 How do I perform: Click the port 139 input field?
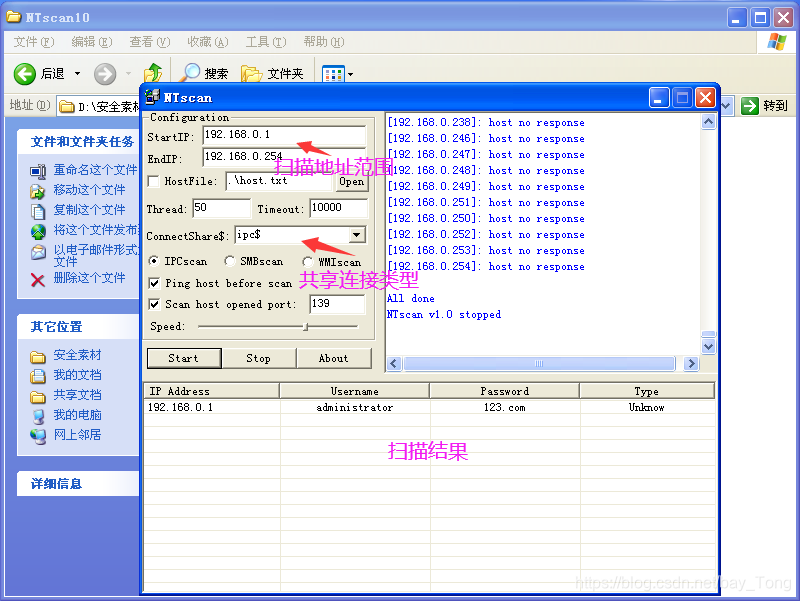click(337, 304)
